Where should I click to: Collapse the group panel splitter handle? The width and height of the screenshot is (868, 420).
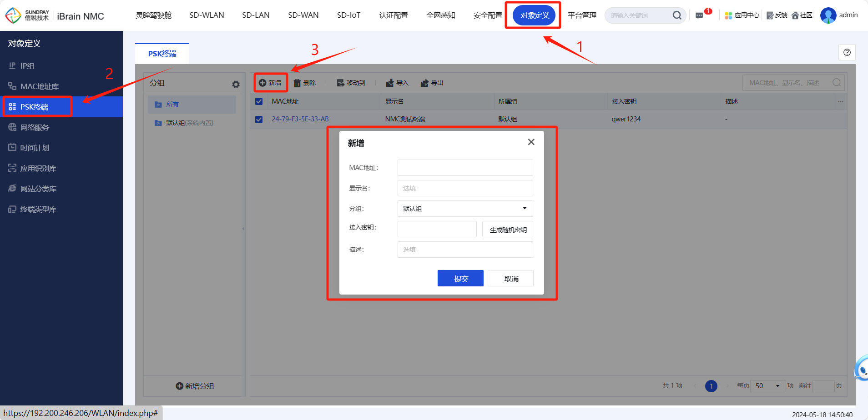tap(243, 229)
